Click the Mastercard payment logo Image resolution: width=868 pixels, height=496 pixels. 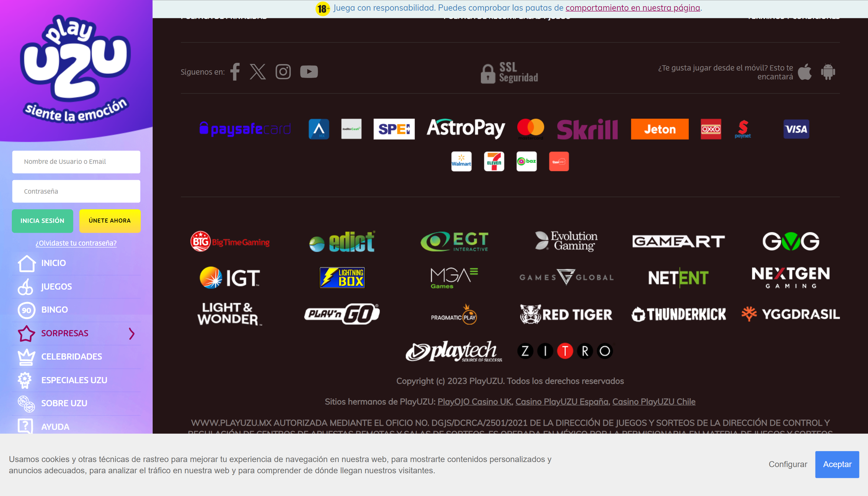pos(531,129)
